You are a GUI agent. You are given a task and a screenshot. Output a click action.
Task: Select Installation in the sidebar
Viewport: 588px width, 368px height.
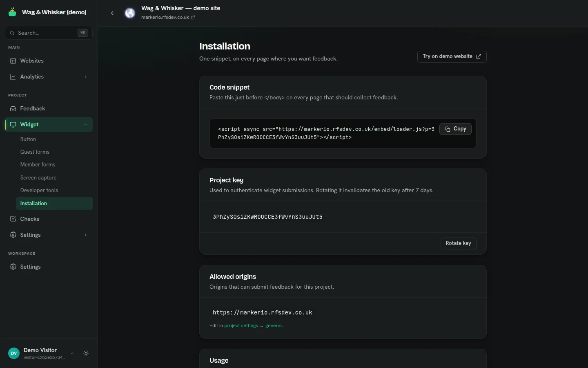[54, 204]
